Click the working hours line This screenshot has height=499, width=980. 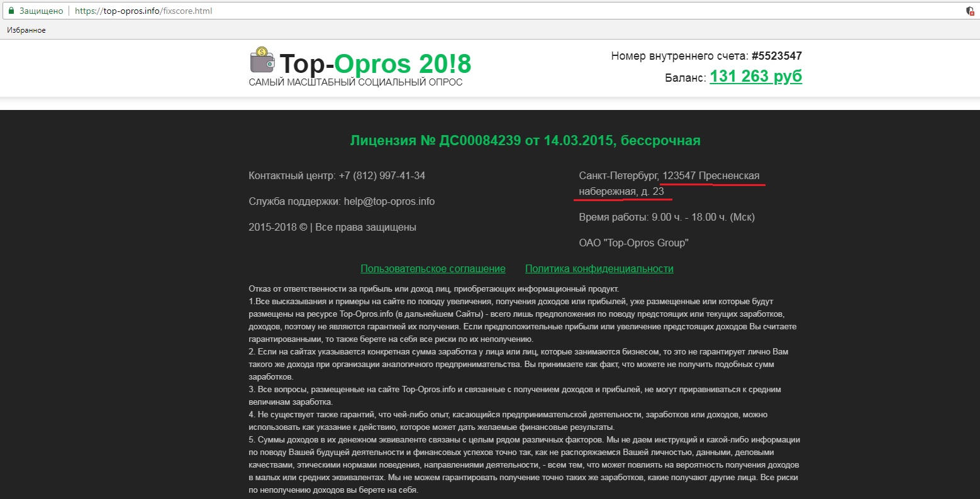[x=666, y=217]
